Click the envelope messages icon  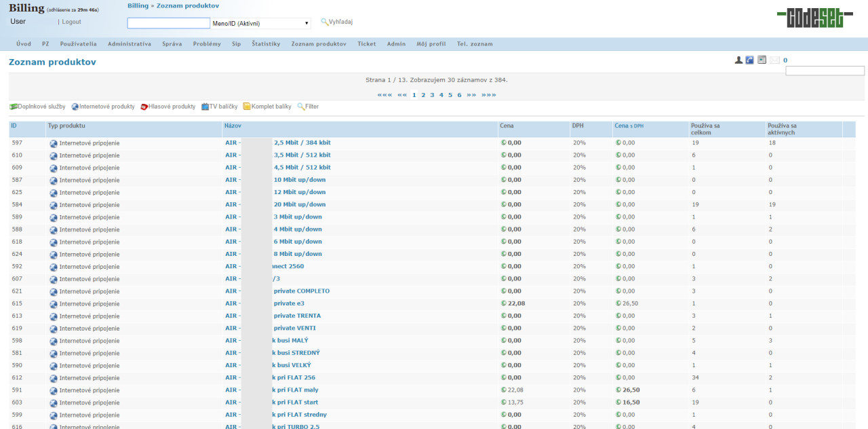point(774,60)
